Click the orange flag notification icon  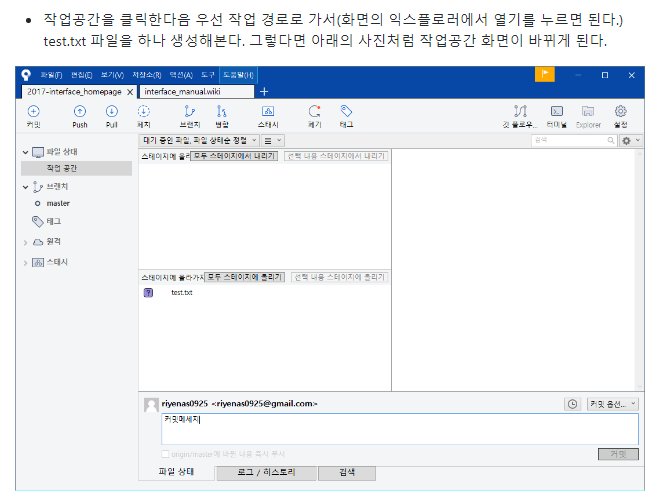coord(545,75)
